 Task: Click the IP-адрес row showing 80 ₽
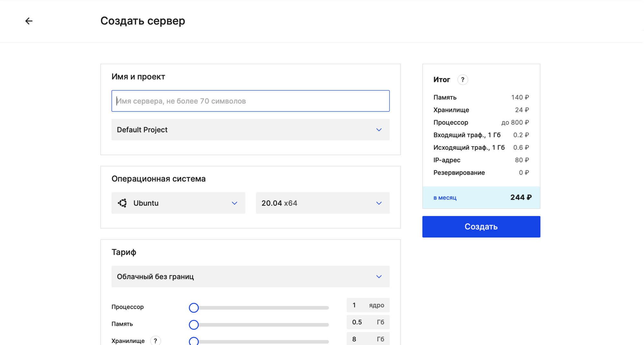coord(481,160)
